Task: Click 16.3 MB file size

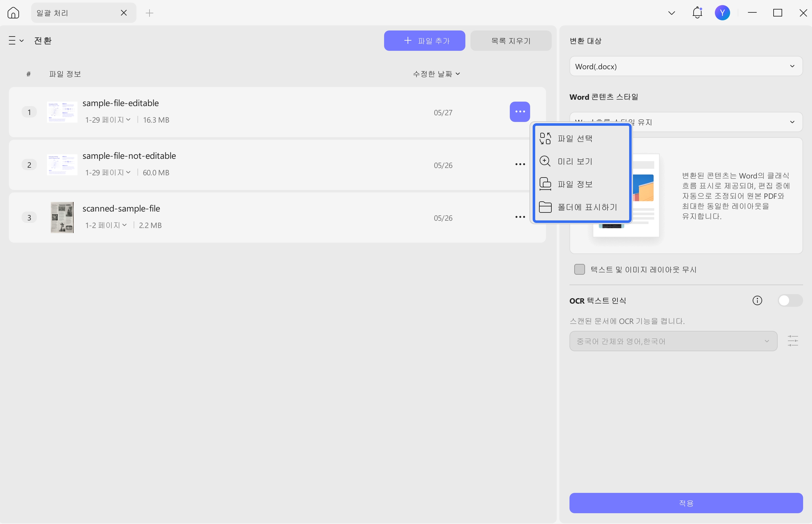Action: pos(156,120)
